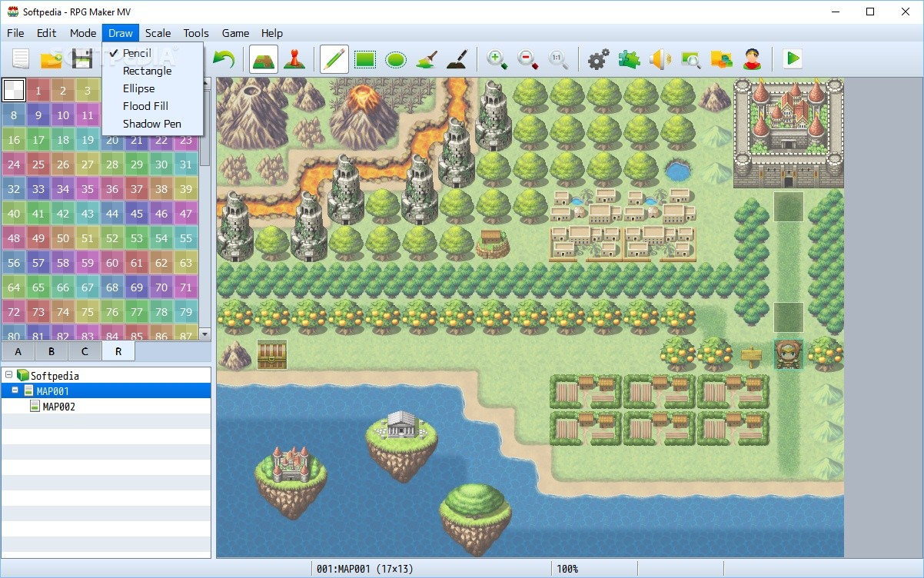Open the Plugin Manager puzzle icon
Viewport: 924px width, 578px height.
click(x=629, y=59)
